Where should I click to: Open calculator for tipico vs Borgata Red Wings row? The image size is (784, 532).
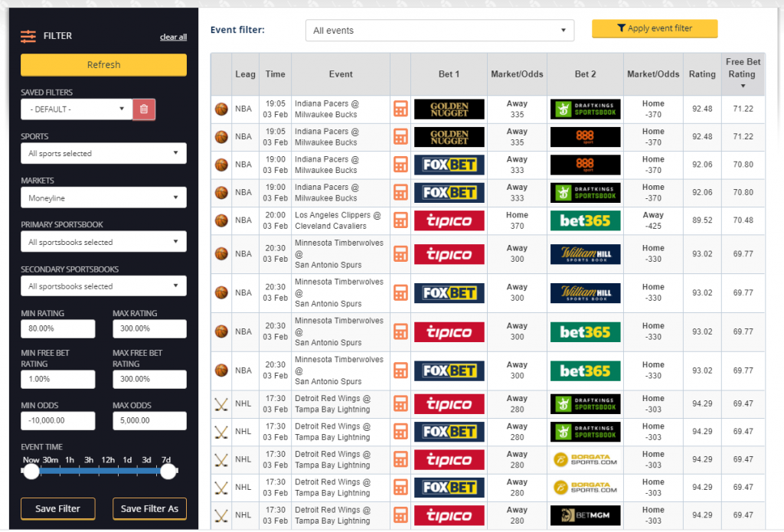pos(400,459)
